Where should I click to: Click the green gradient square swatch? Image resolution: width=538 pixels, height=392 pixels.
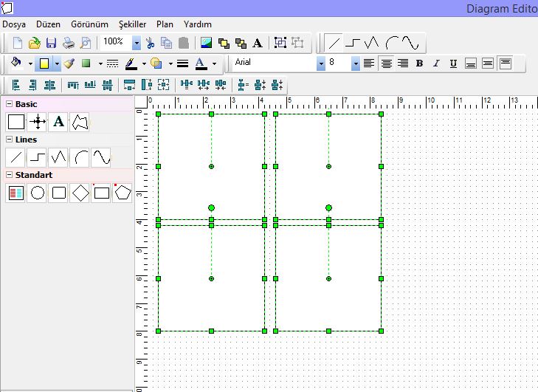[x=86, y=63]
